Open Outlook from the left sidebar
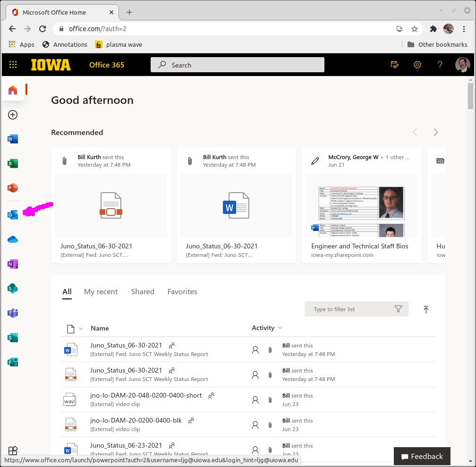Viewport: 476px width, 467px height. 13,215
